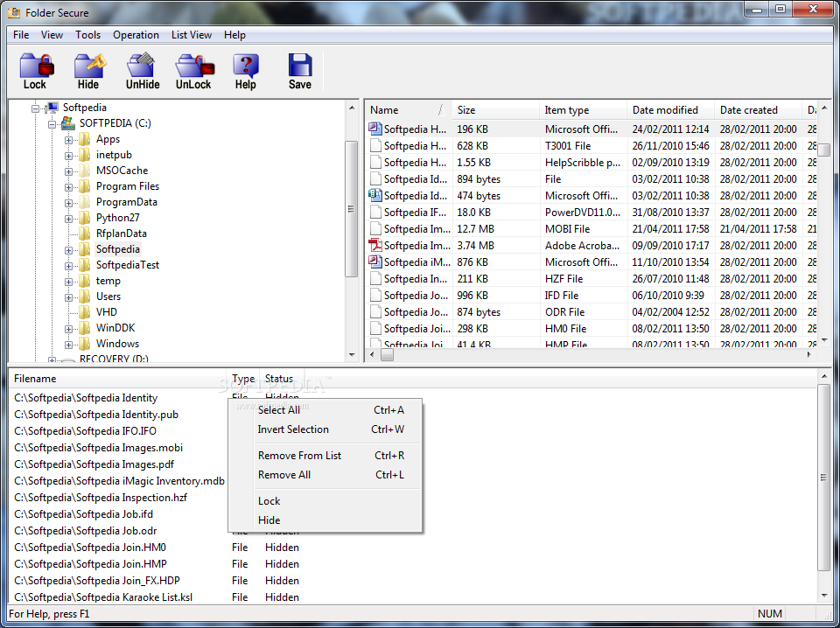Open the File menu
This screenshot has height=628, width=840.
[21, 35]
